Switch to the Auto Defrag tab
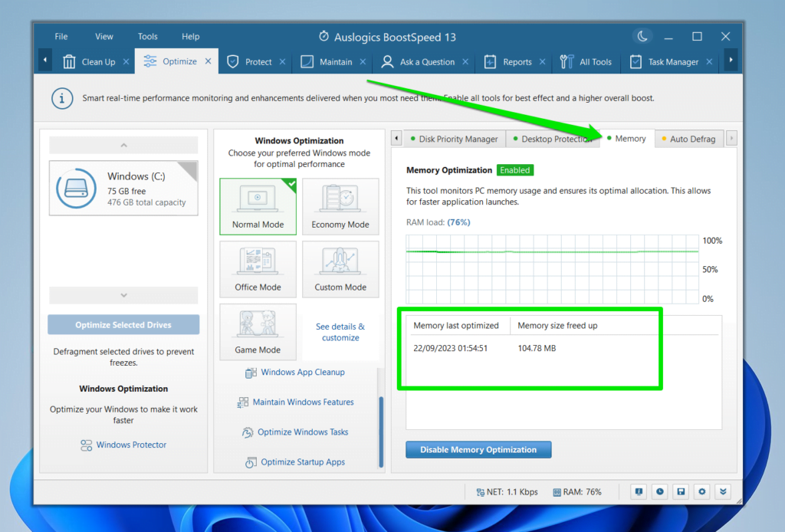Image resolution: width=785 pixels, height=532 pixels. 688,138
